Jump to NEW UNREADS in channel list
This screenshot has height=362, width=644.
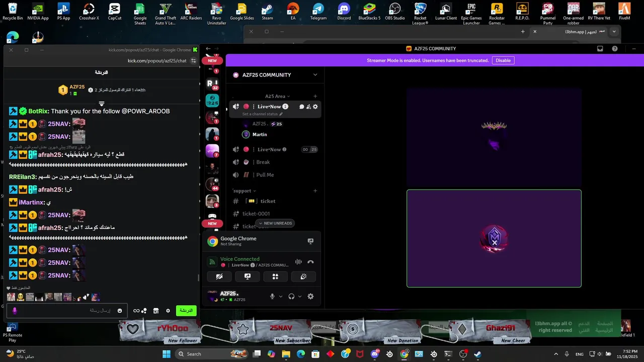[x=275, y=223]
